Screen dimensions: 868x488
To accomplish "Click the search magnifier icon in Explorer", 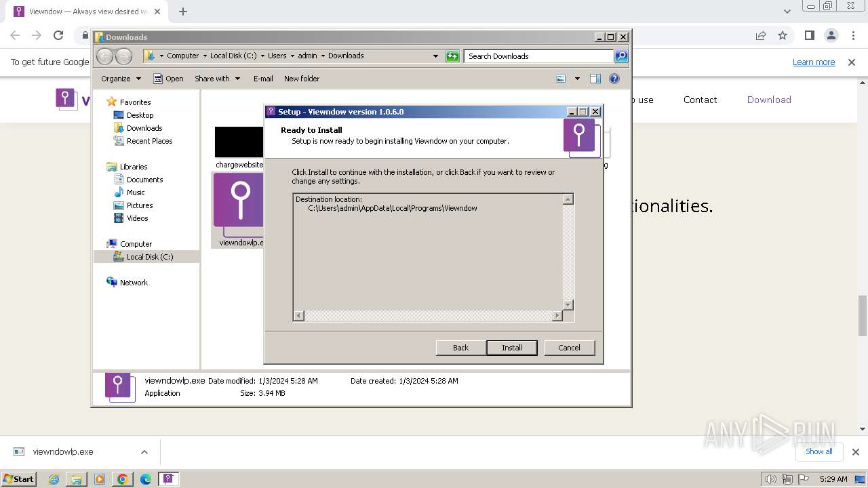I will pyautogui.click(x=621, y=56).
